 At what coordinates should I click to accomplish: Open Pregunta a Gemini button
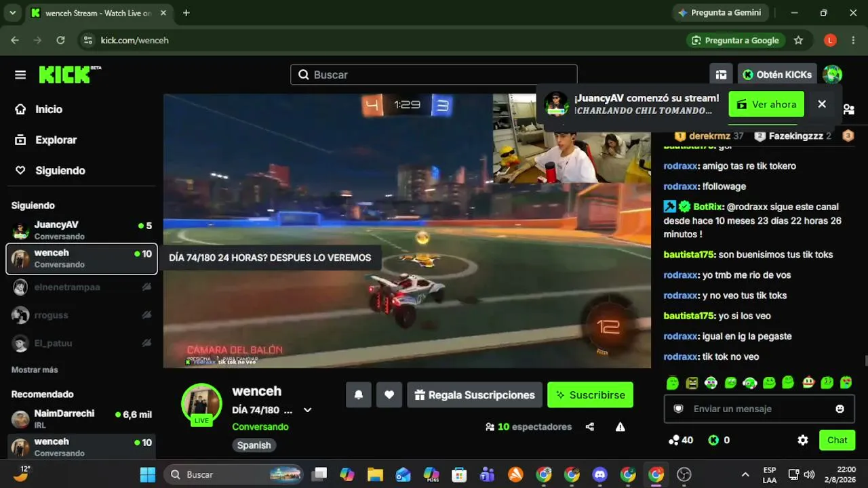(719, 13)
